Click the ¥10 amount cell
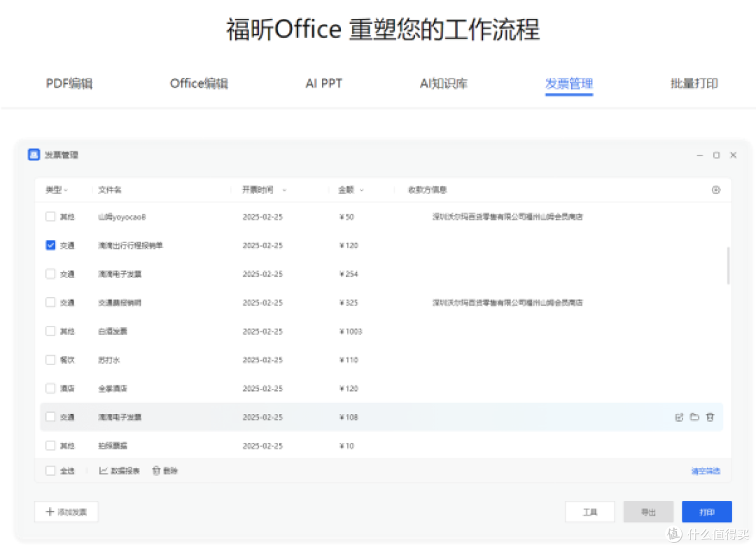The image size is (756, 550). click(346, 446)
